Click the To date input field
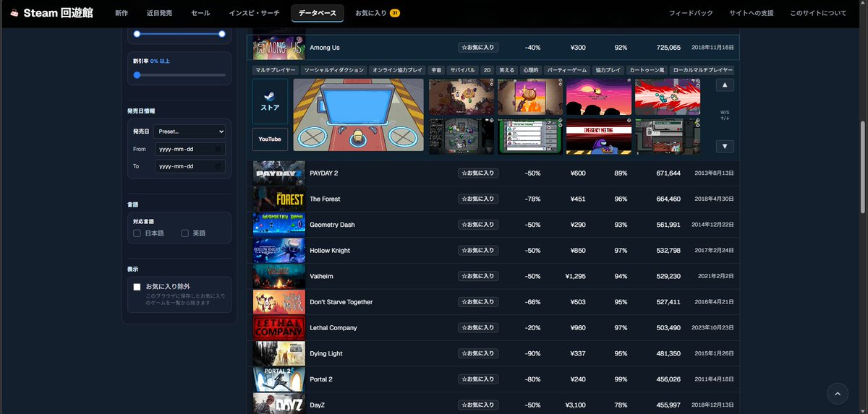 pos(190,166)
